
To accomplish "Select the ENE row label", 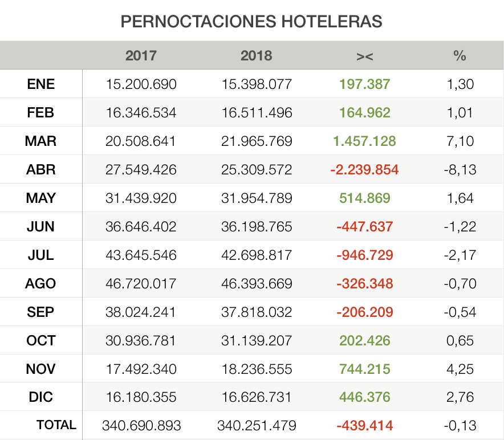I will coord(41,84).
